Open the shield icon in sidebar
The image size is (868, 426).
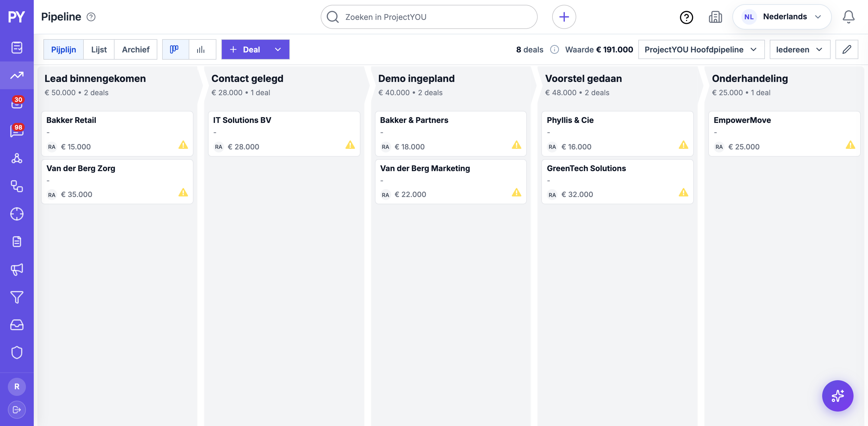17,352
